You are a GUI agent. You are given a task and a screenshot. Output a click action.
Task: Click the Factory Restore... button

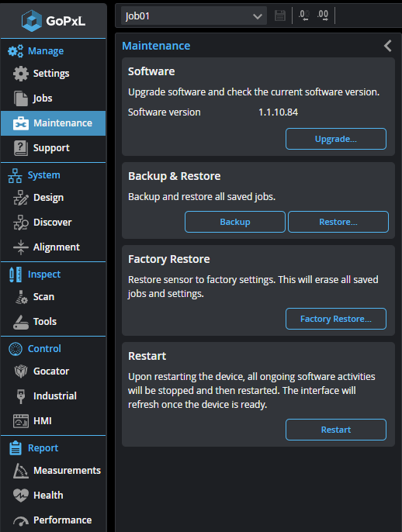click(336, 319)
